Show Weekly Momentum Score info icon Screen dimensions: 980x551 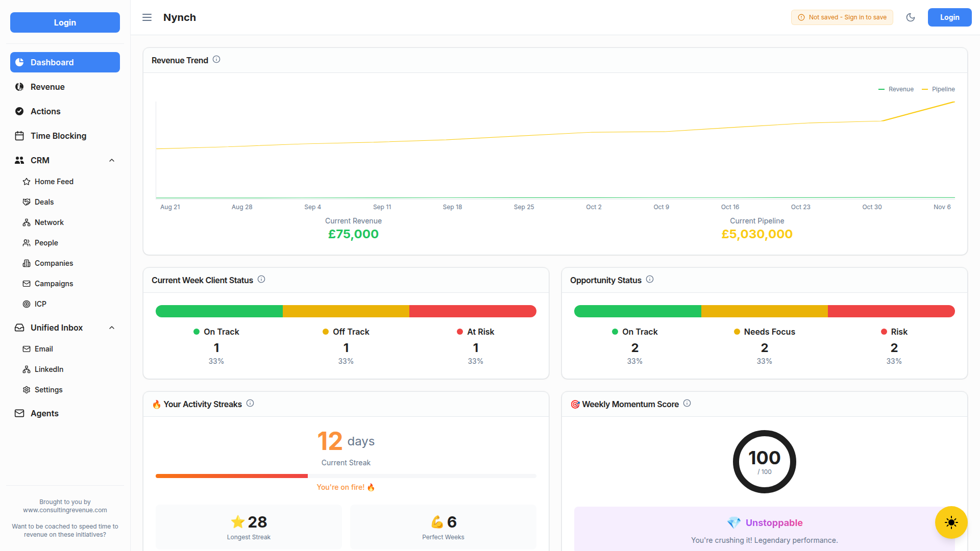coord(687,404)
